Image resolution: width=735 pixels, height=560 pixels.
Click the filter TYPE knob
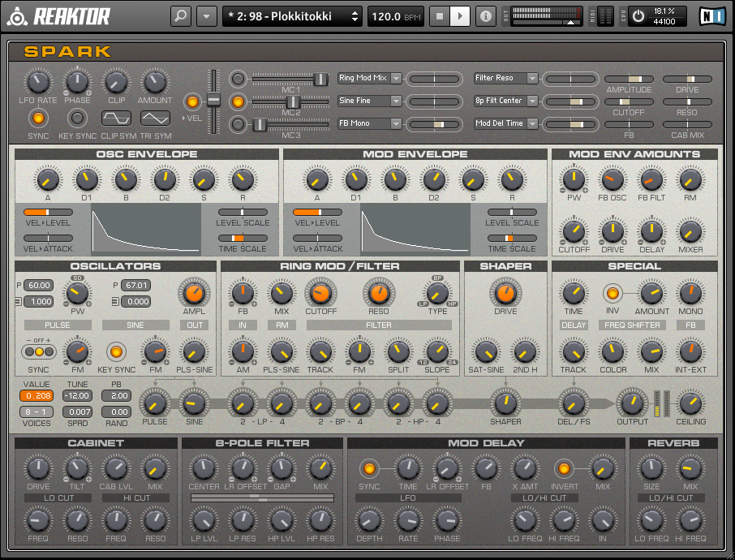(437, 294)
